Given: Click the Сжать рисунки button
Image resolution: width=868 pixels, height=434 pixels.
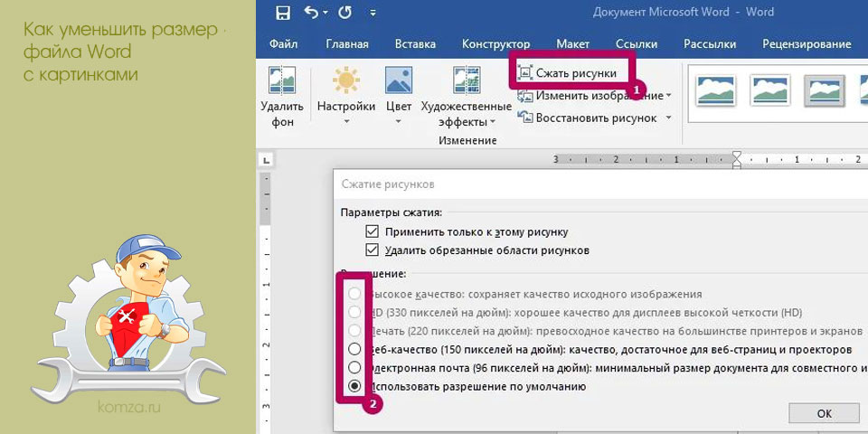Looking at the screenshot, I should 568,72.
